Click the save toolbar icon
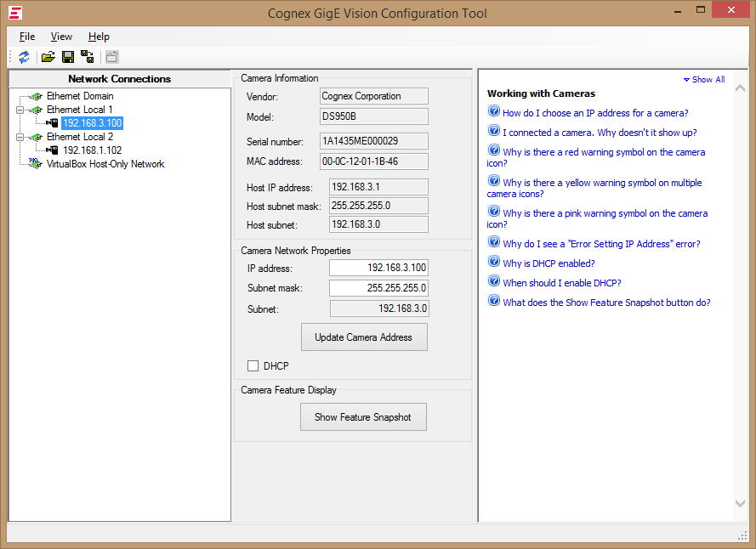Viewport: 756px width, 549px height. (67, 56)
